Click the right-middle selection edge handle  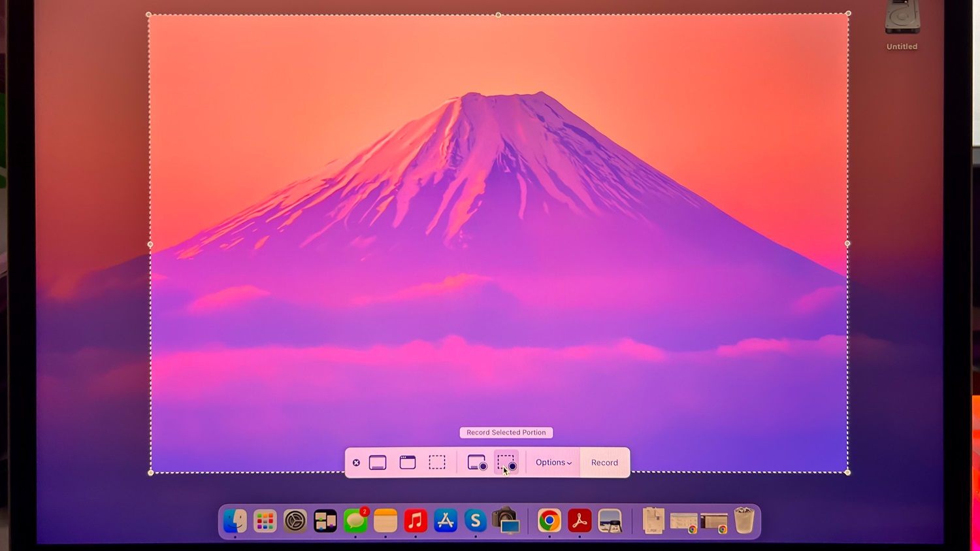pyautogui.click(x=847, y=243)
